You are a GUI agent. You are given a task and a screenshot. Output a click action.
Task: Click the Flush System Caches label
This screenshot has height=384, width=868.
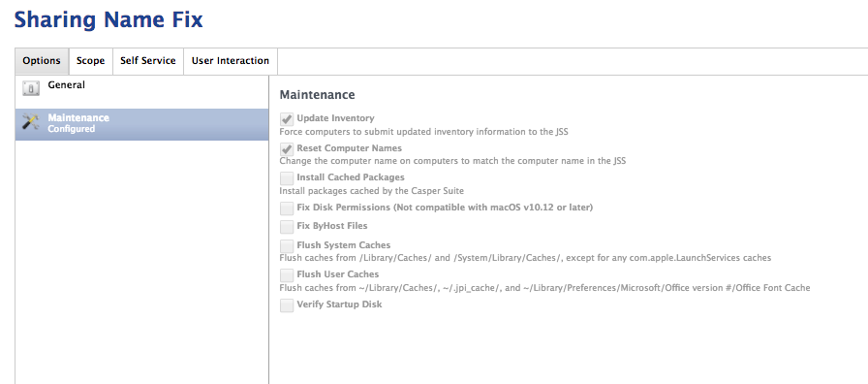pos(343,245)
